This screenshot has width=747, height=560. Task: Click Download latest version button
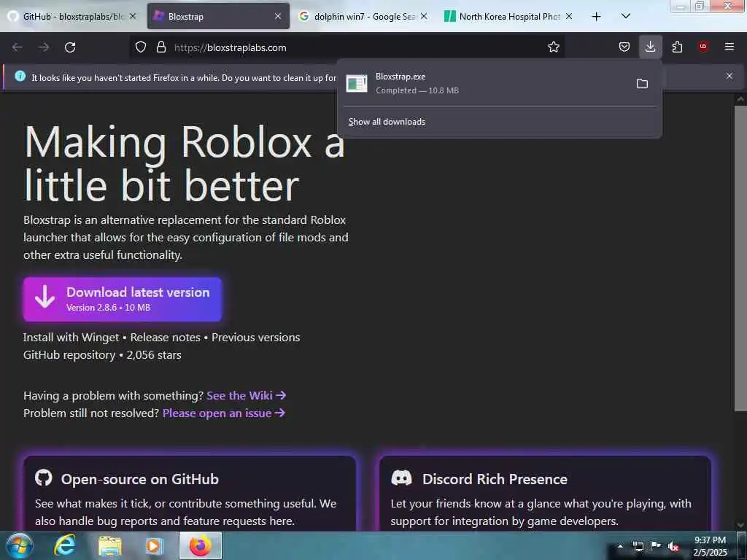point(123,299)
